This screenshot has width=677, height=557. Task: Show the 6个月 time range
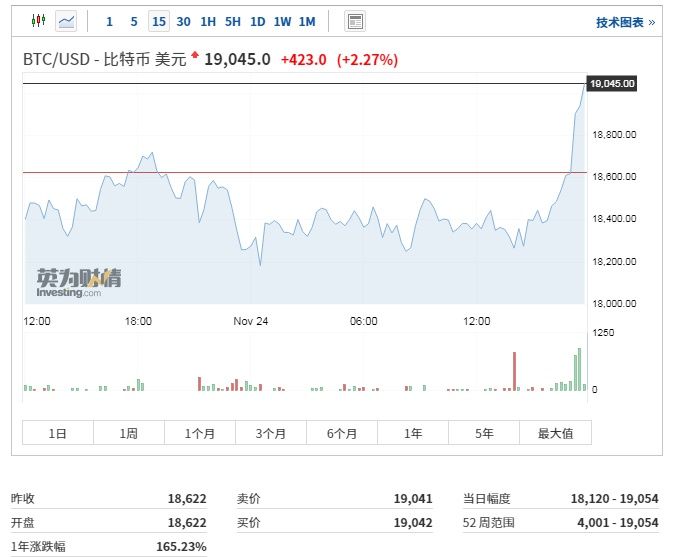[x=342, y=432]
